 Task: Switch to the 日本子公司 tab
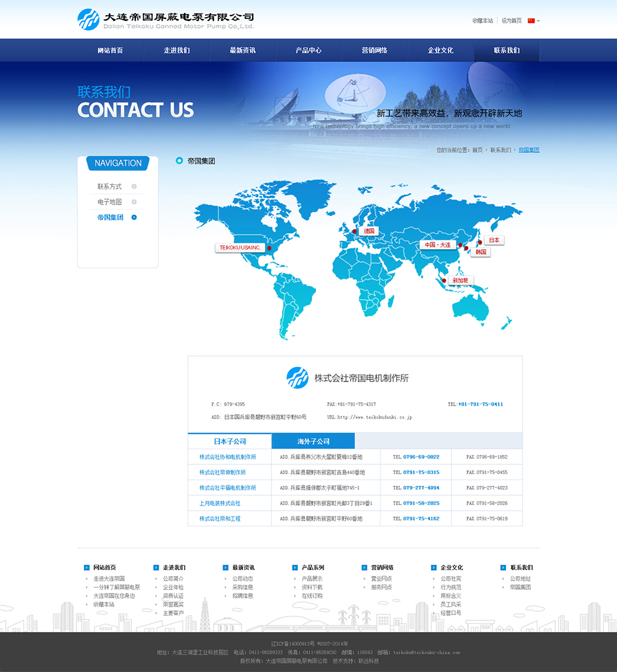[x=230, y=441]
